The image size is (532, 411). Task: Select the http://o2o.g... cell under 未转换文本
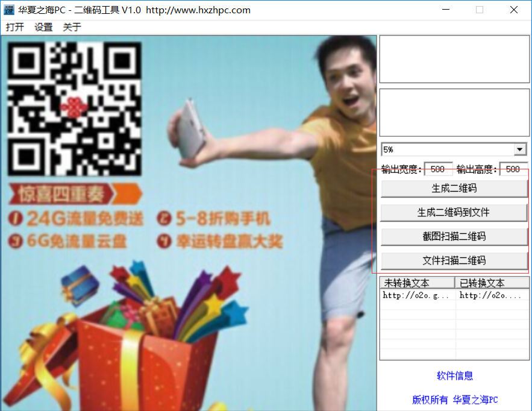(418, 295)
